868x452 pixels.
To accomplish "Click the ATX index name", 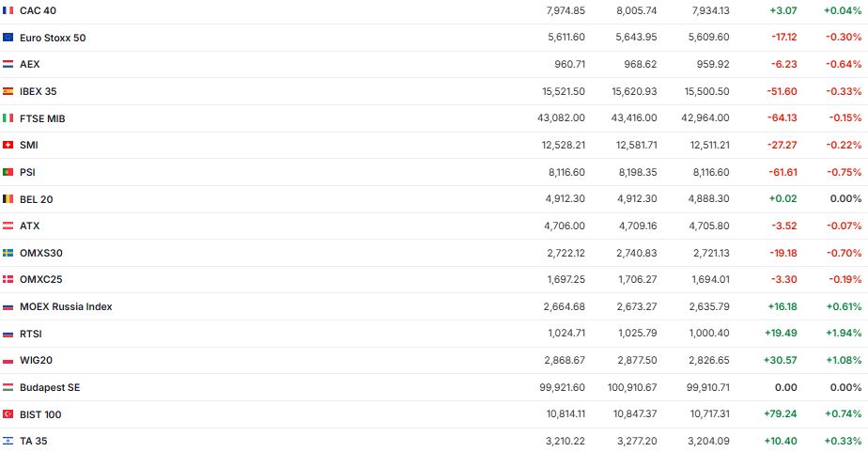I will [x=30, y=226].
